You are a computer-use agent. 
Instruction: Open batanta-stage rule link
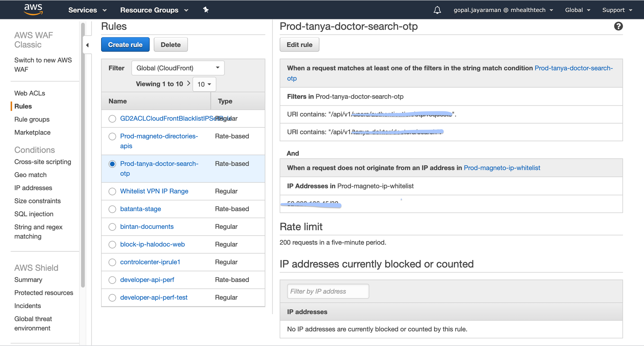click(x=140, y=209)
